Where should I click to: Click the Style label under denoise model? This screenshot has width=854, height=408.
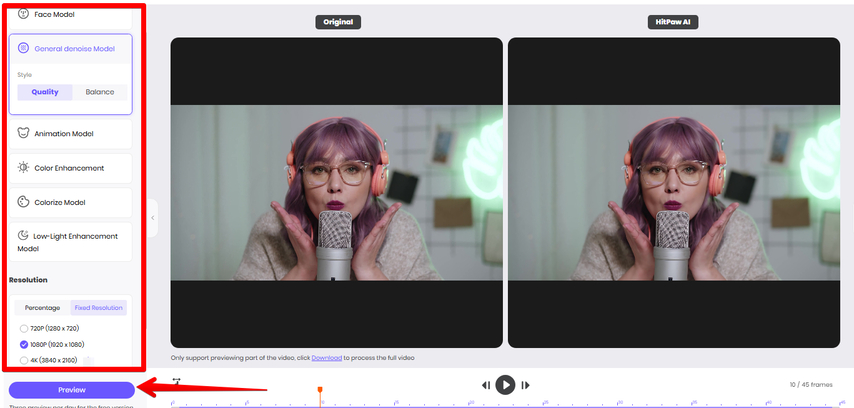(25, 75)
